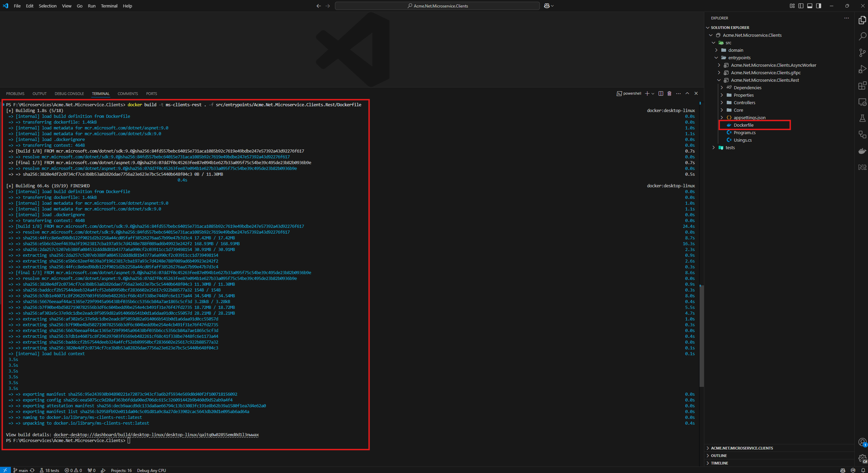
Task: Open the Extensions view
Action: point(862,85)
